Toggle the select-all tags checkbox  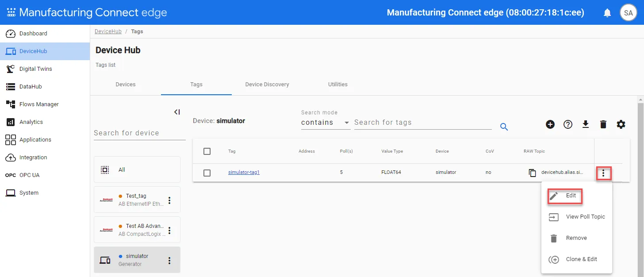(x=207, y=151)
